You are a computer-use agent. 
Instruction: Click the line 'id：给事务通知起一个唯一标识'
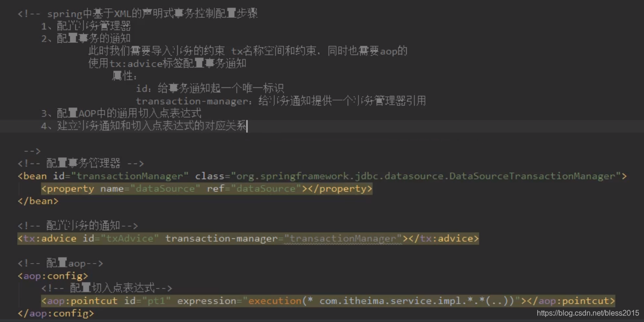tap(210, 88)
